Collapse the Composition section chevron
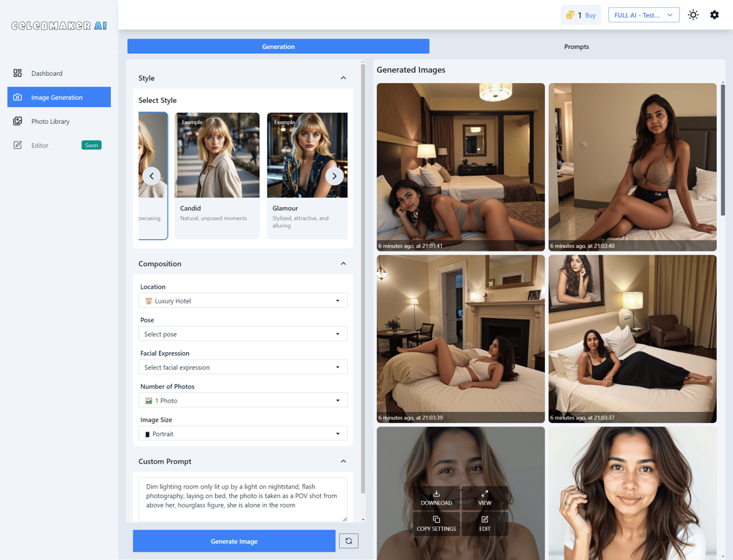This screenshot has width=733, height=560. 343,263
